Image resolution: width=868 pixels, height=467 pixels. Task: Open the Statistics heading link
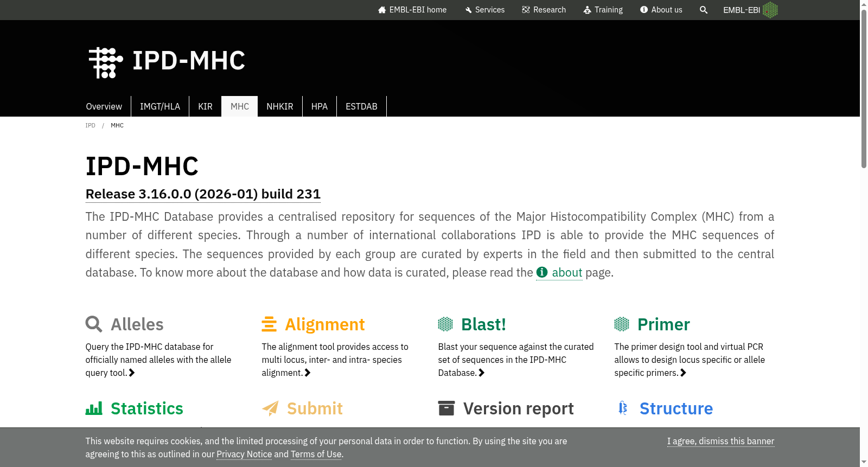pyautogui.click(x=147, y=408)
